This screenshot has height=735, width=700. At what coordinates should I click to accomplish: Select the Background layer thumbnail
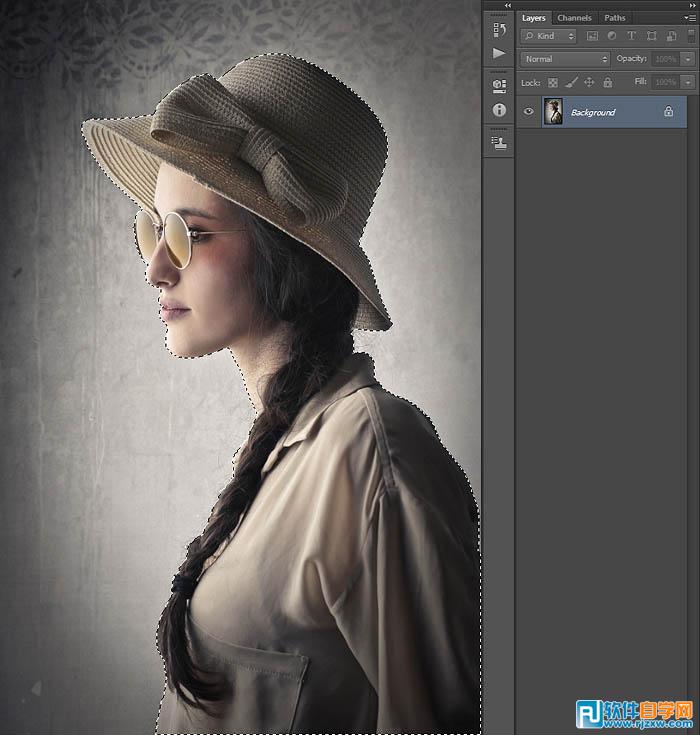tap(553, 112)
